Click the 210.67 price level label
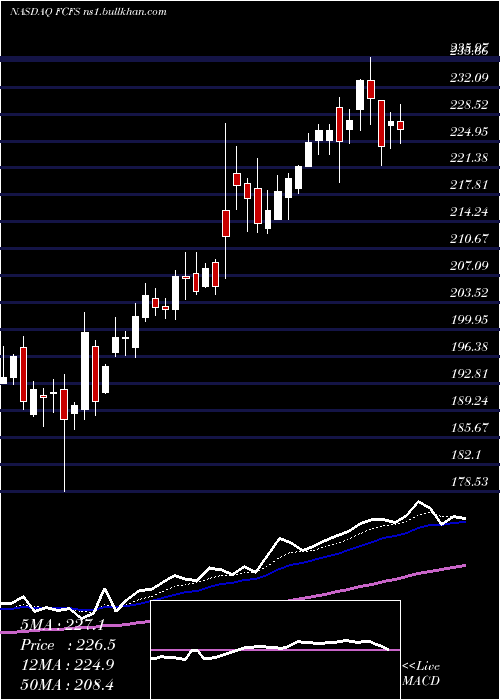 pyautogui.click(x=469, y=239)
